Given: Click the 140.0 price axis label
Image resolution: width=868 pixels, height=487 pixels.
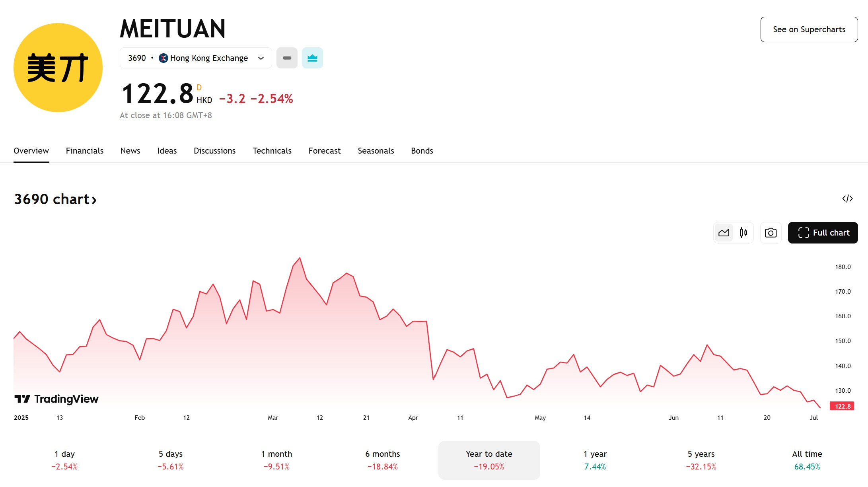Looking at the screenshot, I should pyautogui.click(x=843, y=366).
